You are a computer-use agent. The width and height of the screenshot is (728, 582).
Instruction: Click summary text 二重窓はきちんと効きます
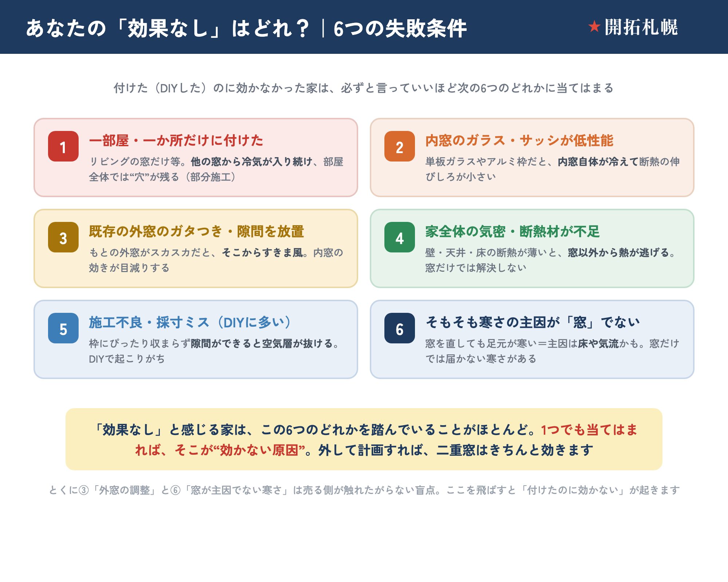tap(515, 450)
